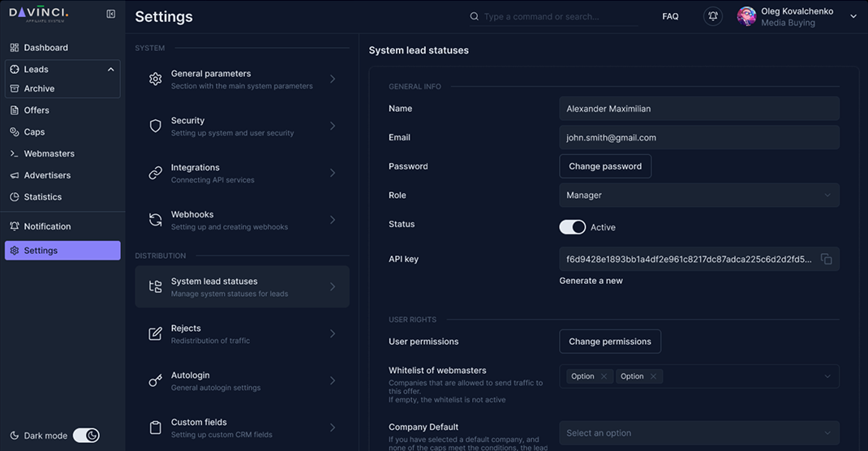Click the search magnifier icon
868x451 pixels.
pyautogui.click(x=475, y=16)
